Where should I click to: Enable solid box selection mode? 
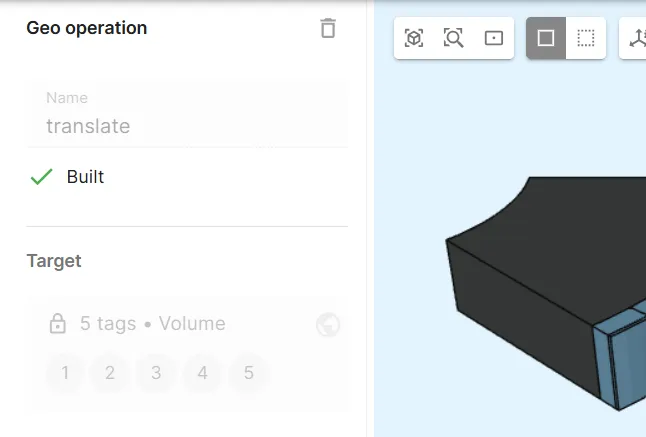click(546, 38)
